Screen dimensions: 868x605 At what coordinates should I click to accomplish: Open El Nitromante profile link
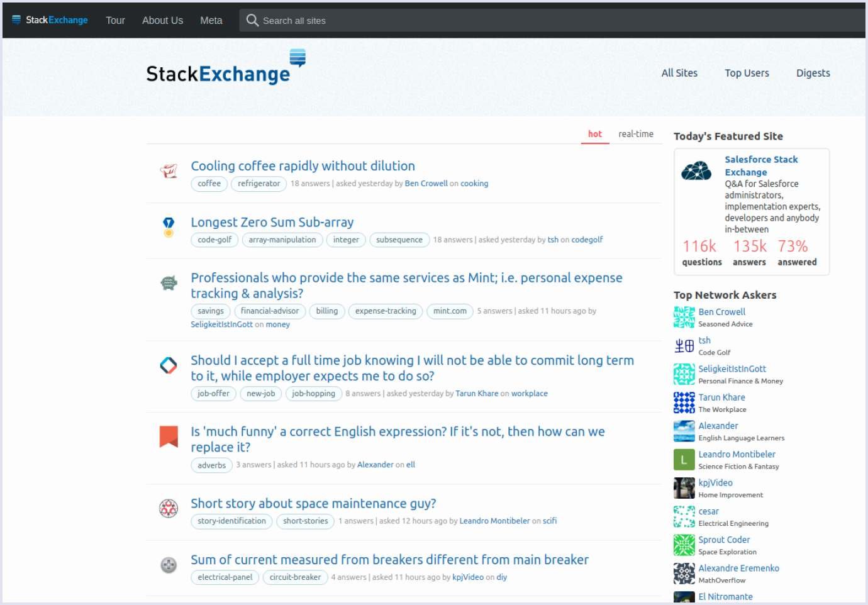click(x=725, y=597)
